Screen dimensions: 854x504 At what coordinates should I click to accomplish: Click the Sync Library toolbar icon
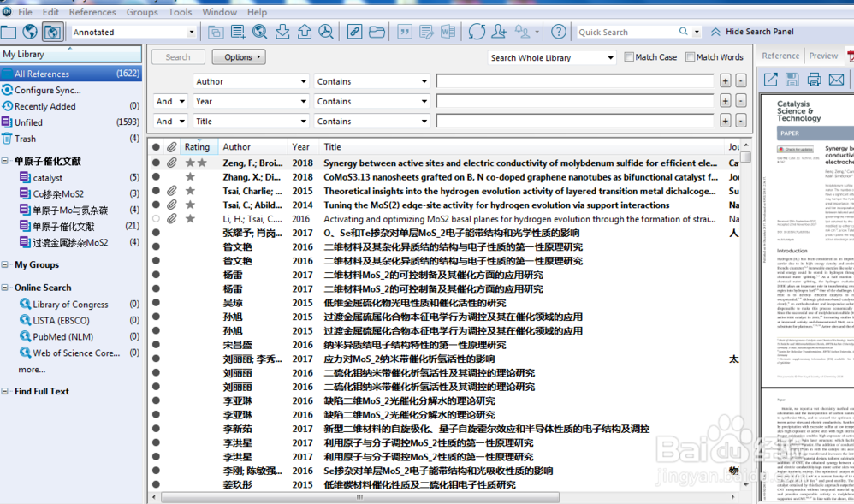point(477,32)
